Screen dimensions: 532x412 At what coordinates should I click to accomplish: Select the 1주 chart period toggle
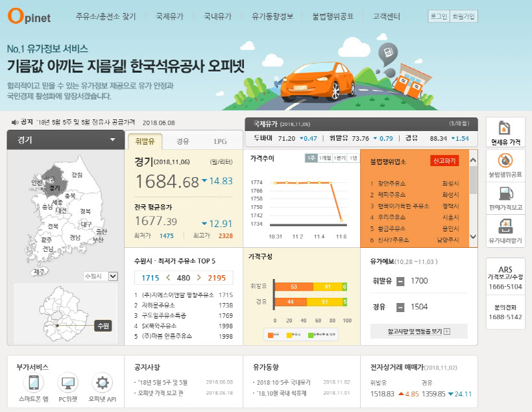[311, 158]
